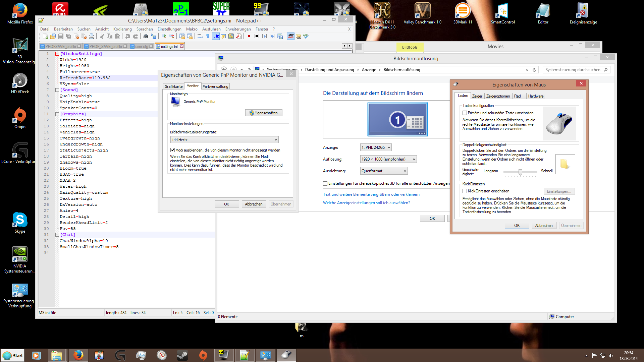644x362 pixels.
Task: Uncheck 'Modi ausblenden' checkbox
Action: 172,150
